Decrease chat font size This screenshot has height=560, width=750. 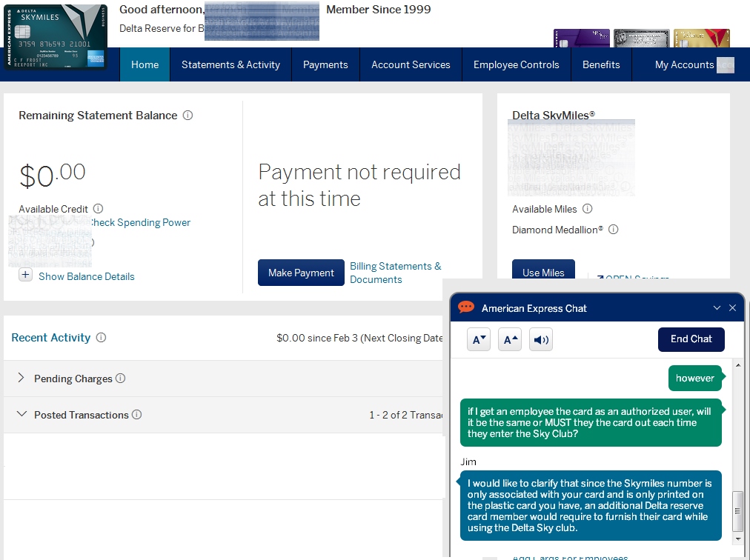(479, 340)
